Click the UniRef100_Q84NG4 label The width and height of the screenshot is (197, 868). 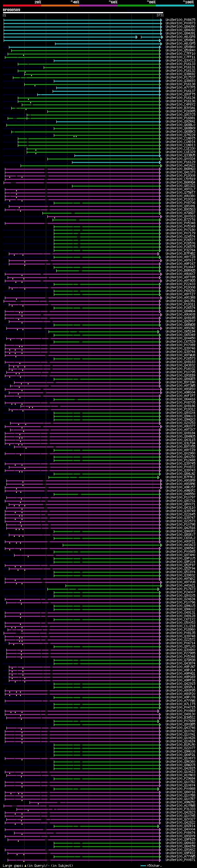(180, 311)
